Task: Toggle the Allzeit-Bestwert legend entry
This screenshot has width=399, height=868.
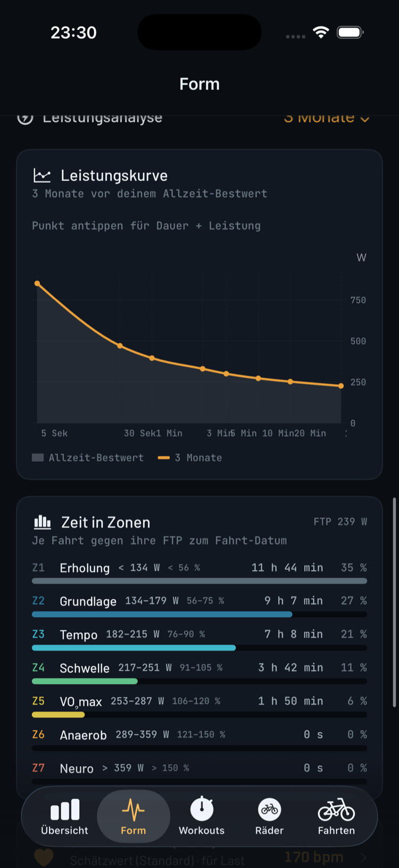Action: click(88, 457)
